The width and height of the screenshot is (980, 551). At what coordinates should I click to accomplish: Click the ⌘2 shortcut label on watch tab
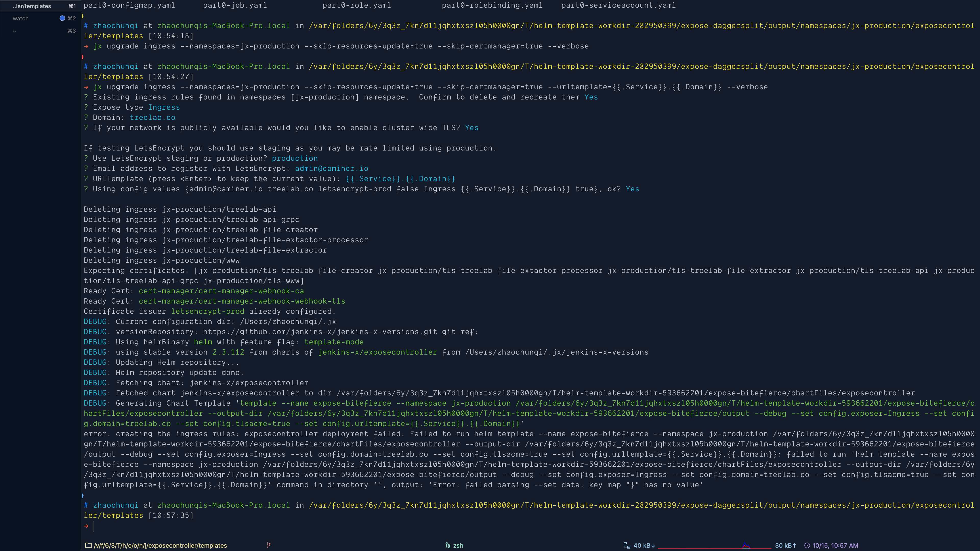click(71, 18)
